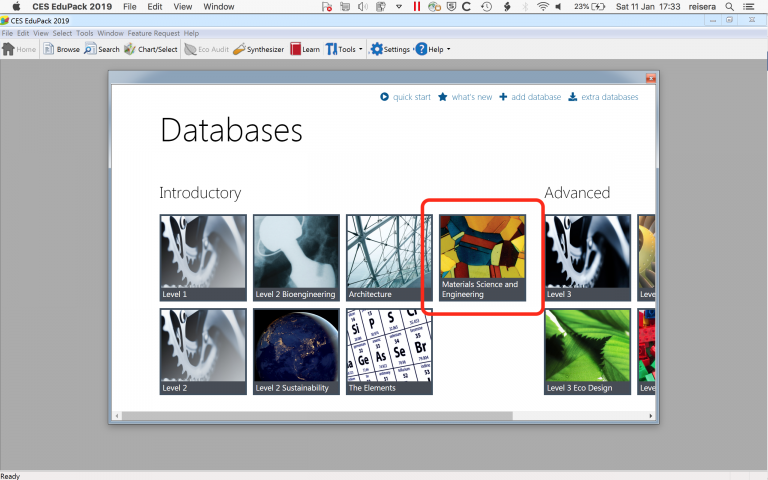Click the add database link
The image size is (768, 480).
(530, 97)
